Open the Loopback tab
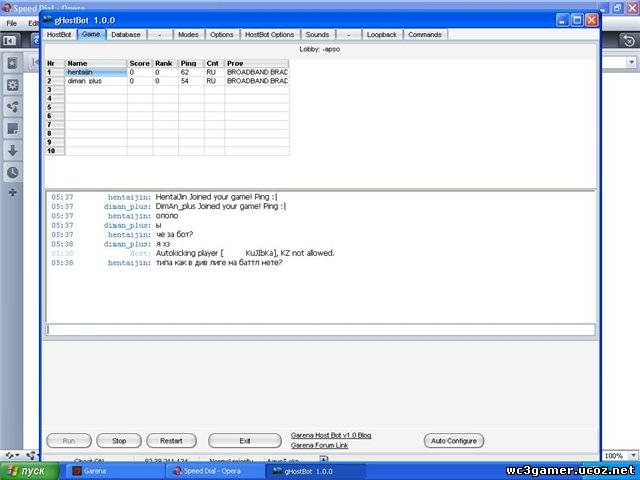The image size is (640, 480). (382, 35)
